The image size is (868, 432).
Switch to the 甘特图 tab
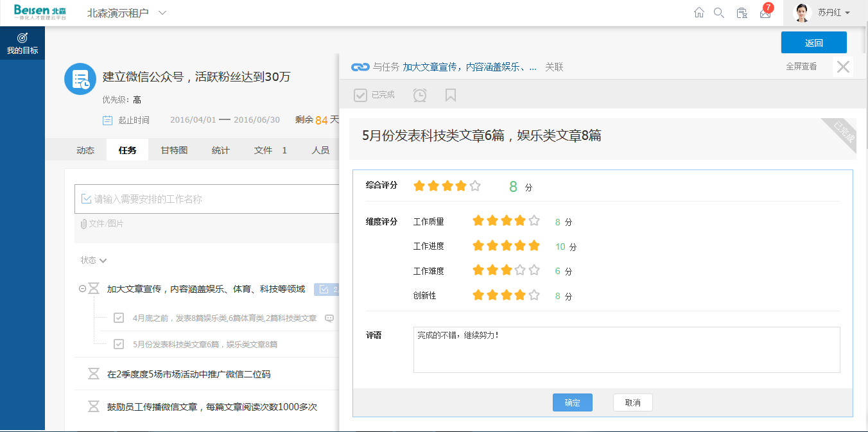(x=174, y=150)
